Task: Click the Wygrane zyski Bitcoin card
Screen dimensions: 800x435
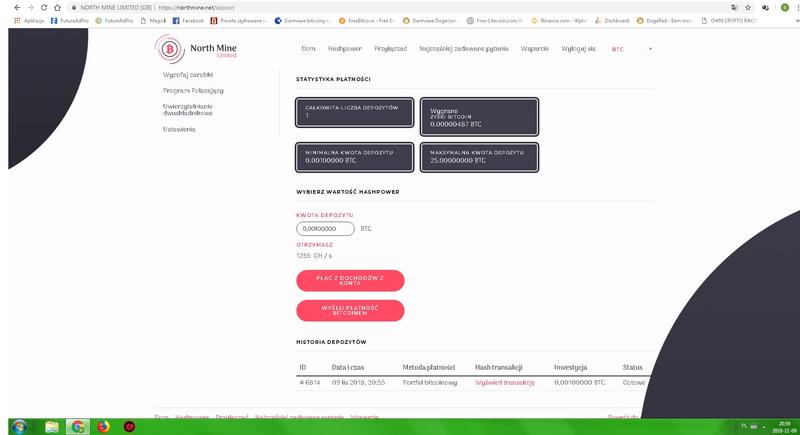Action: coord(479,117)
